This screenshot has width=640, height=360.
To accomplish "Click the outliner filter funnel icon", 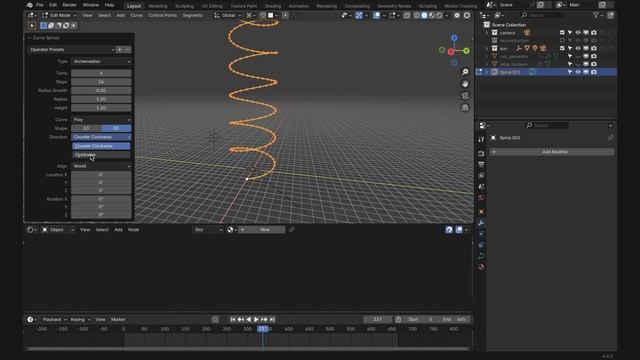I will [596, 15].
